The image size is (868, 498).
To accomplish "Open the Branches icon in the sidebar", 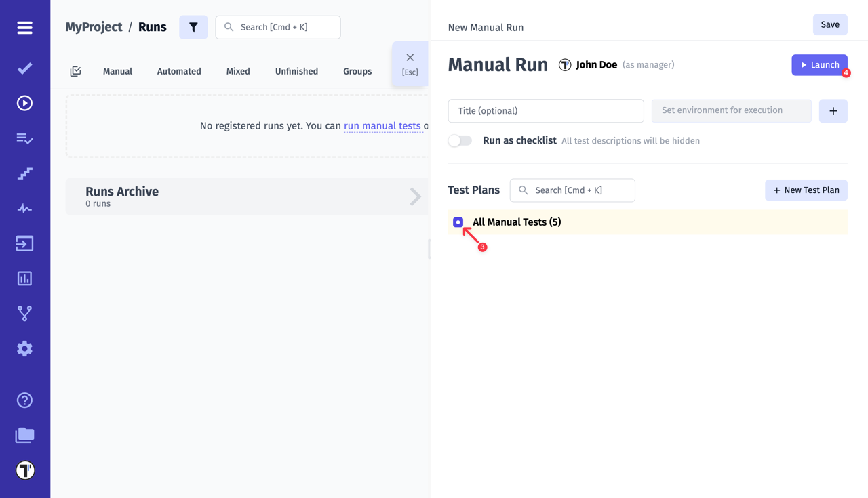I will pos(24,313).
